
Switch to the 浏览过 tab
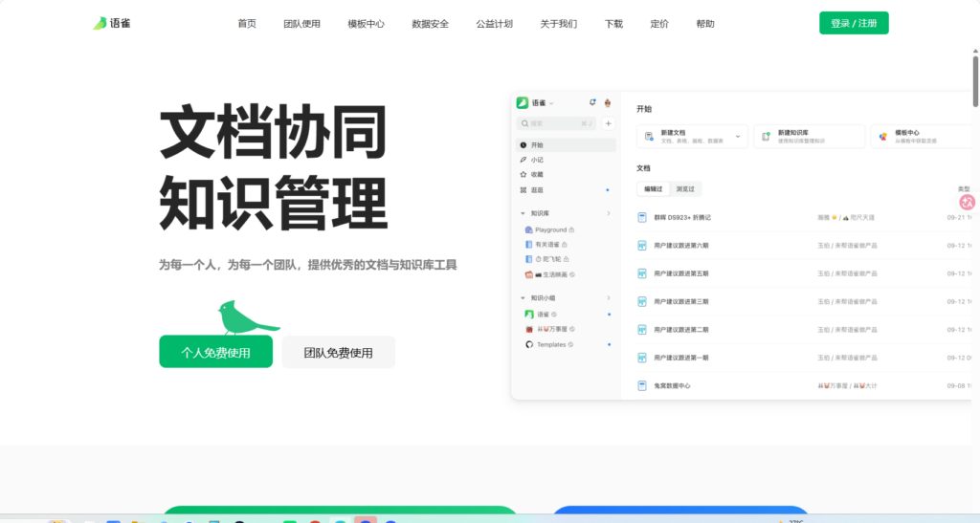tap(685, 189)
